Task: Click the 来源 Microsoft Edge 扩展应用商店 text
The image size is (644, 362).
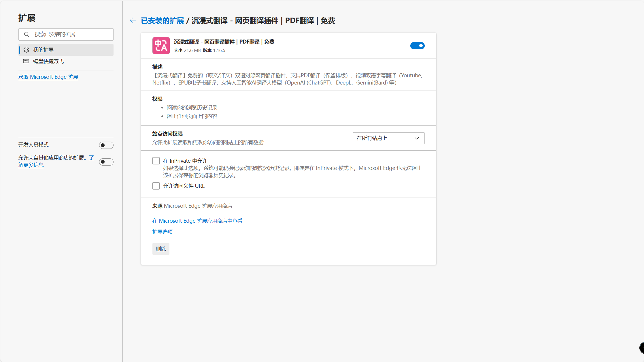Action: 192,206
